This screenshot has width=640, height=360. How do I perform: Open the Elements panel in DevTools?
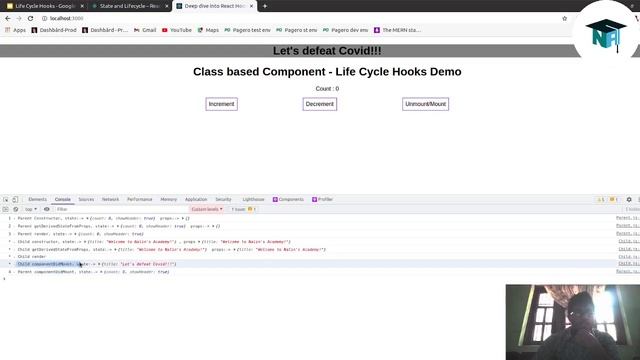pyautogui.click(x=38, y=200)
